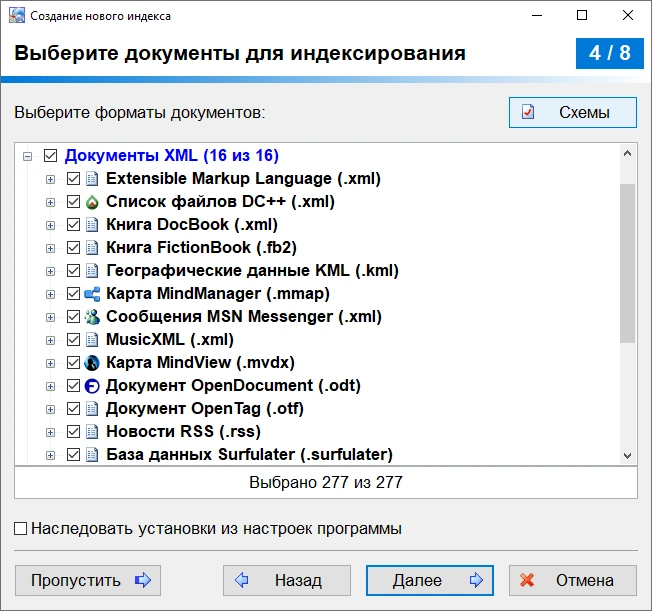Uncheck Географические данные KML checkbox

pyautogui.click(x=74, y=271)
